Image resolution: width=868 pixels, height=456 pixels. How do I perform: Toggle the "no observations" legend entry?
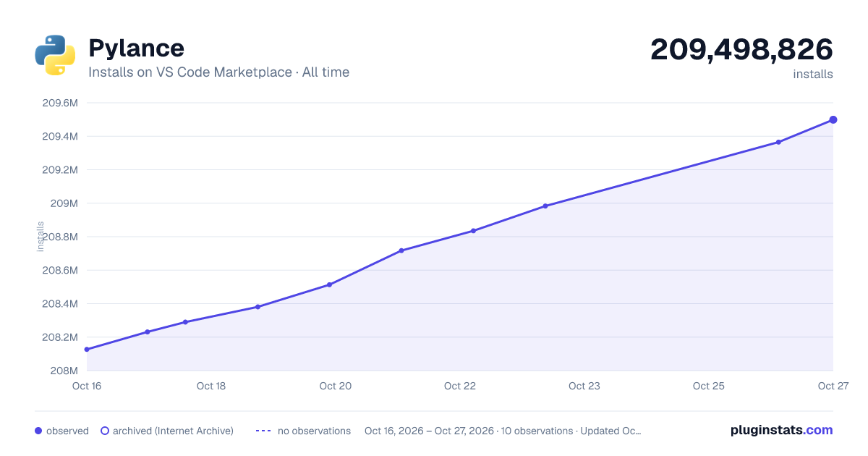[303, 431]
